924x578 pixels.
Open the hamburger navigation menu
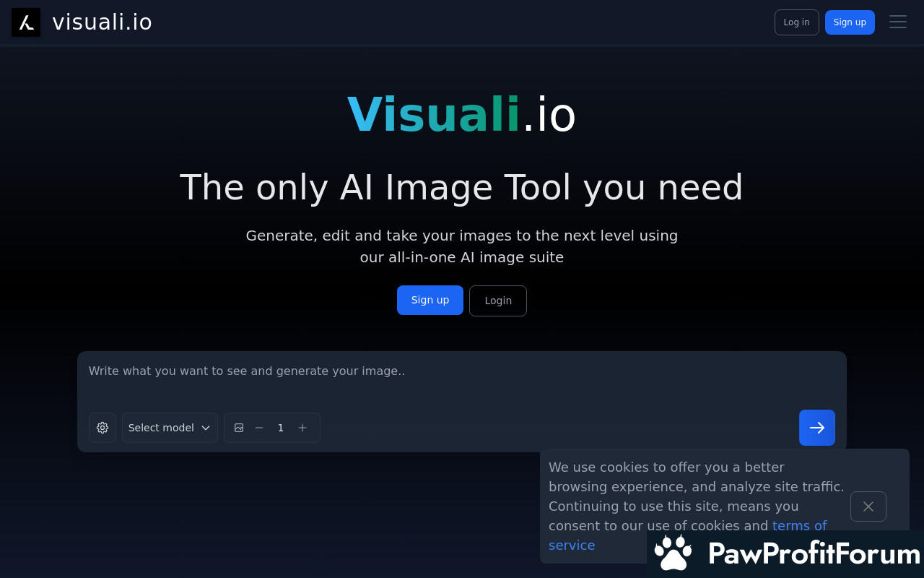pos(898,22)
